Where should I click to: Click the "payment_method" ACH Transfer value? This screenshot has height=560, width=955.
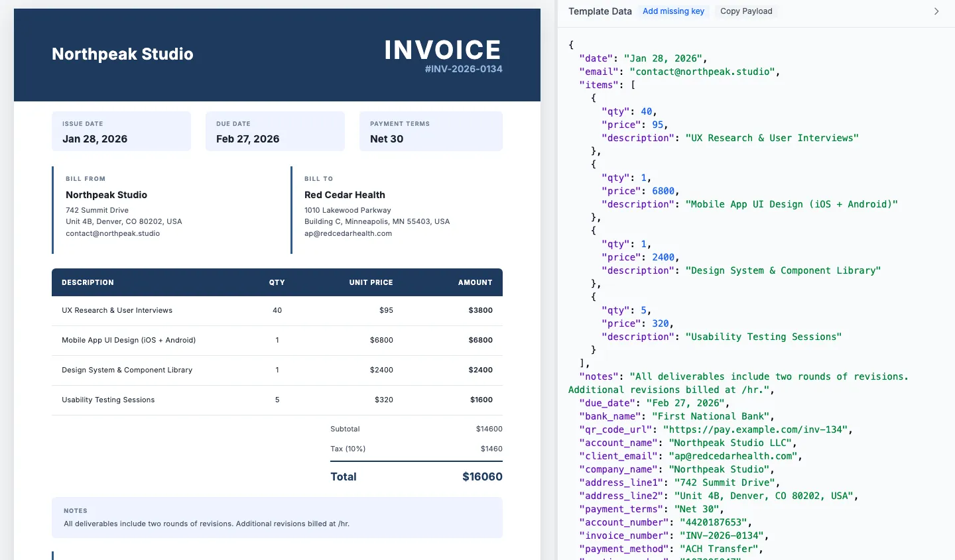[x=720, y=549]
